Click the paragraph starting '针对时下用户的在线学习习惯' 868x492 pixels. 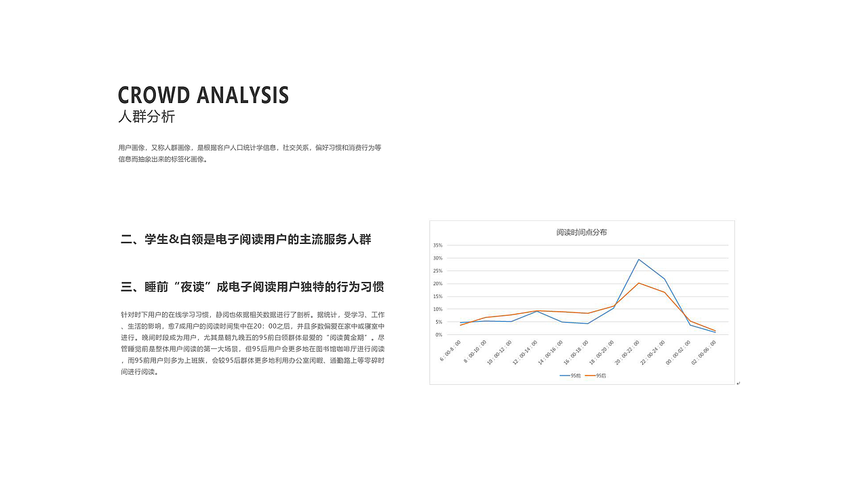click(x=252, y=343)
